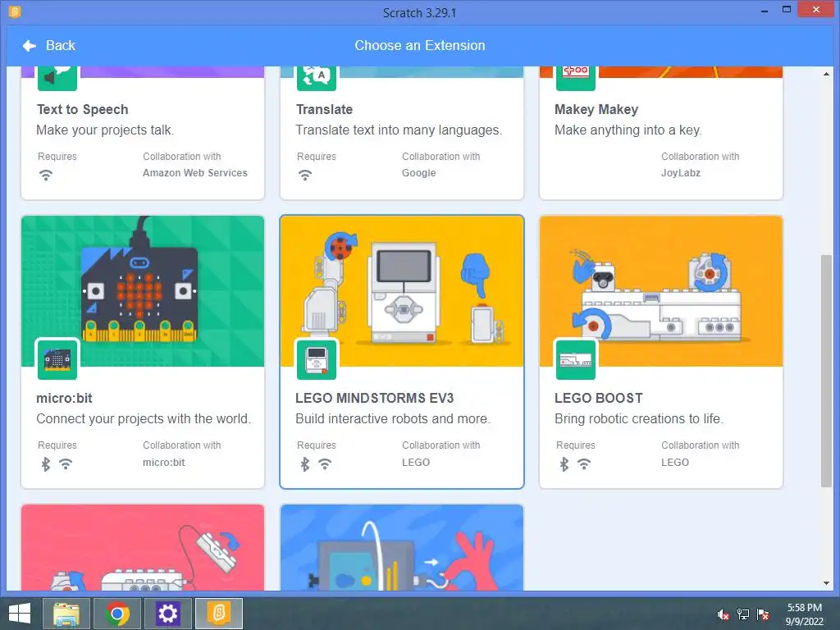
Task: Click the LEGO MINDSTORMS EV3 title
Action: tap(374, 398)
